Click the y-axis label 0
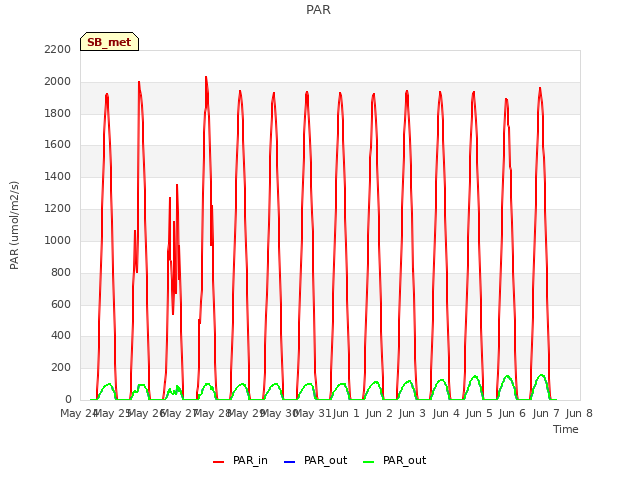The height and width of the screenshot is (480, 640). [68, 399]
